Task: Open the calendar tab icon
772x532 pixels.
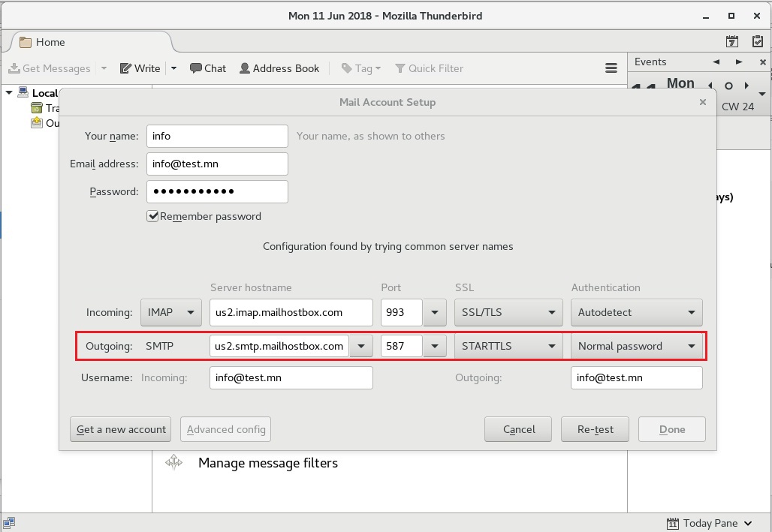Action: point(732,41)
